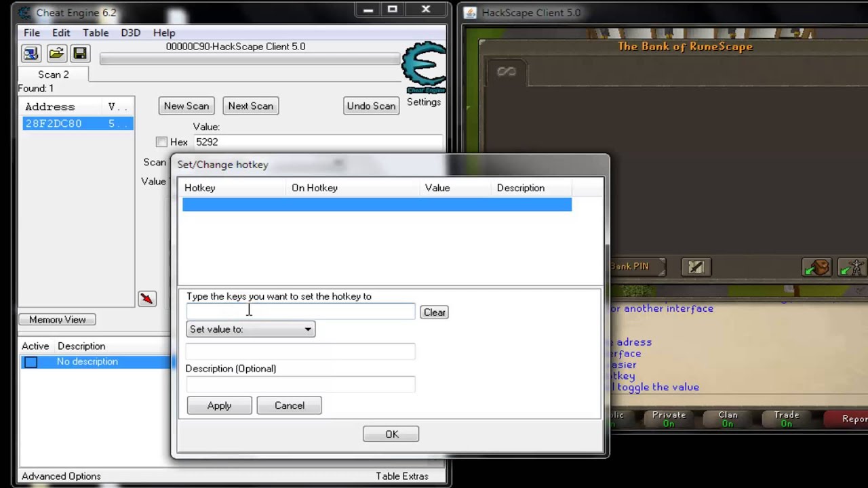Click the Cheat Engine logo above Settings

pyautogui.click(x=423, y=68)
